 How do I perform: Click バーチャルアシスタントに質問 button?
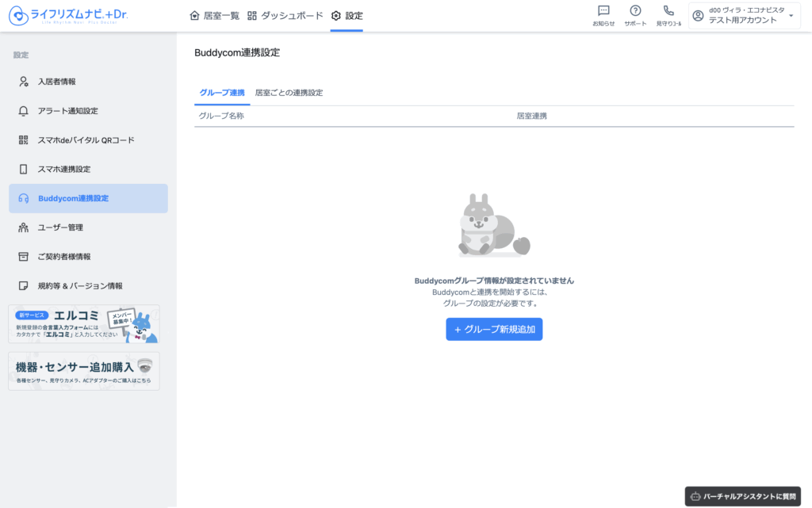coord(742,497)
